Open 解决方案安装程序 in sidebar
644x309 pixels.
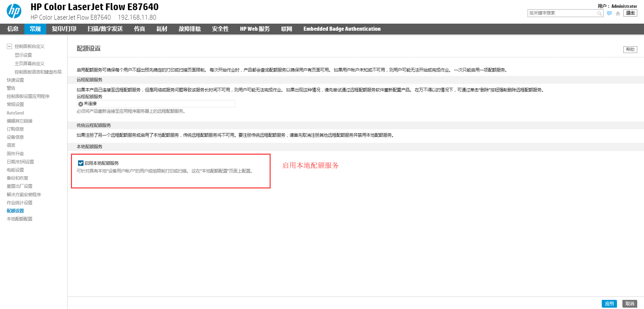tap(24, 195)
